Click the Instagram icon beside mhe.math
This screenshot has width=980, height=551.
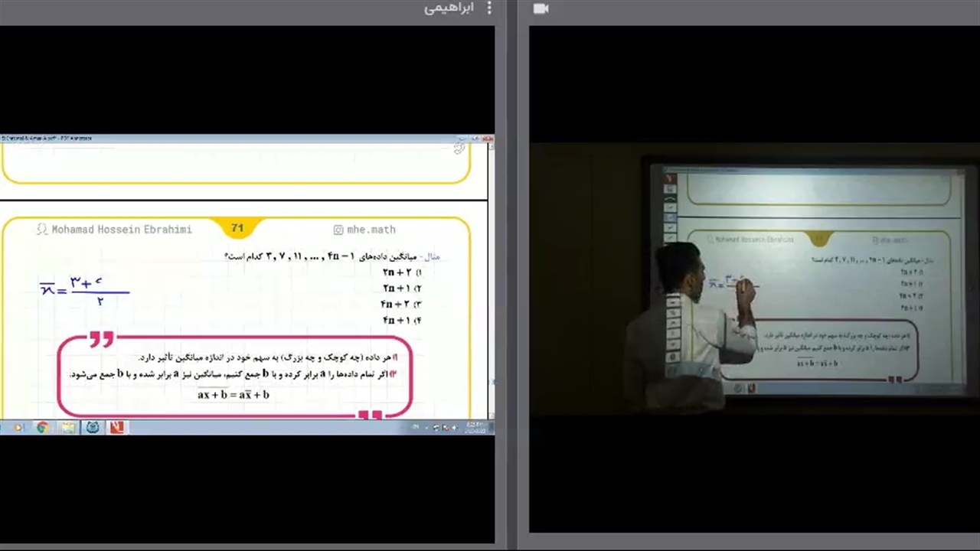click(338, 230)
